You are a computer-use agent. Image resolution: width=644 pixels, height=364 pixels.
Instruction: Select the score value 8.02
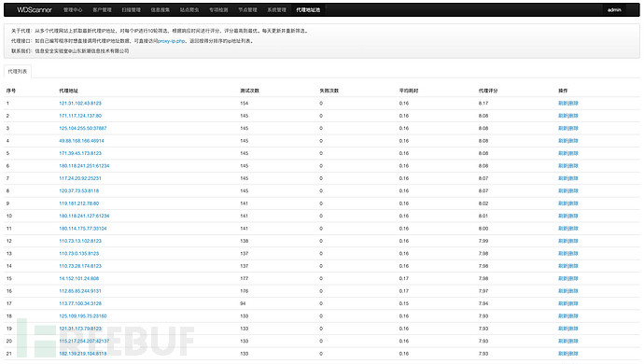coord(483,203)
